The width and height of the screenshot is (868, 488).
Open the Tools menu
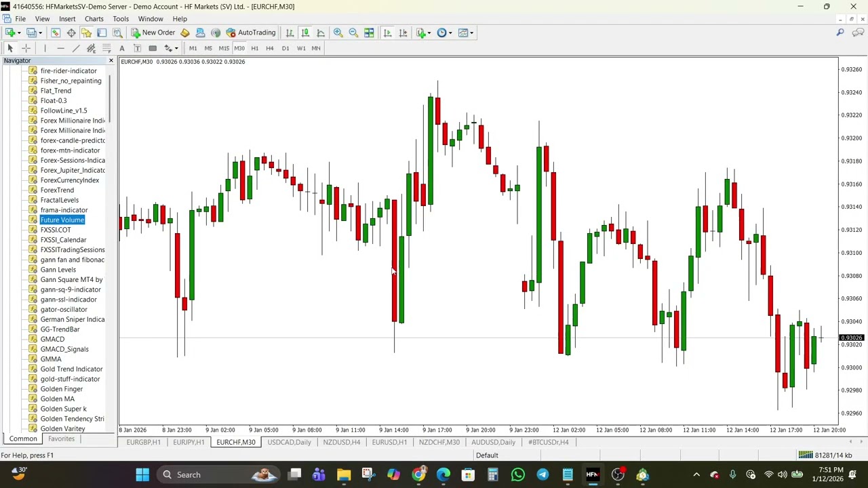[x=121, y=19]
